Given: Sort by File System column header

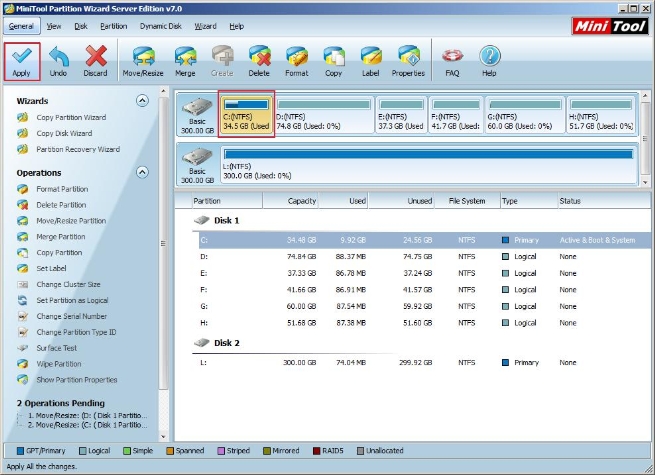Looking at the screenshot, I should [x=467, y=201].
